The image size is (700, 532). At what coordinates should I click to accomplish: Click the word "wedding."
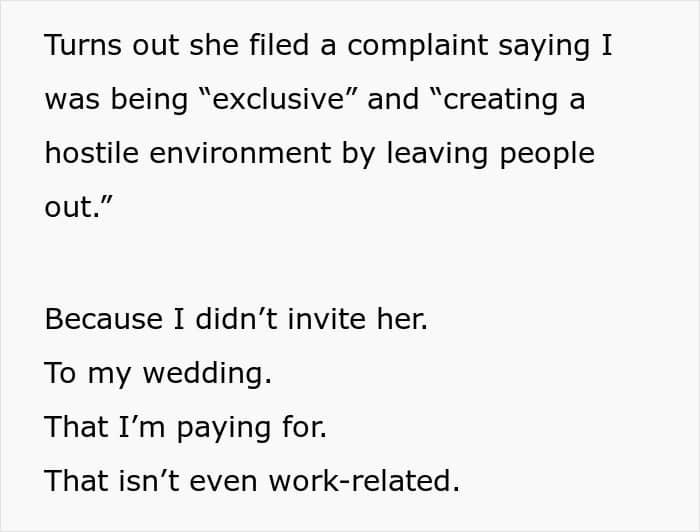(207, 373)
